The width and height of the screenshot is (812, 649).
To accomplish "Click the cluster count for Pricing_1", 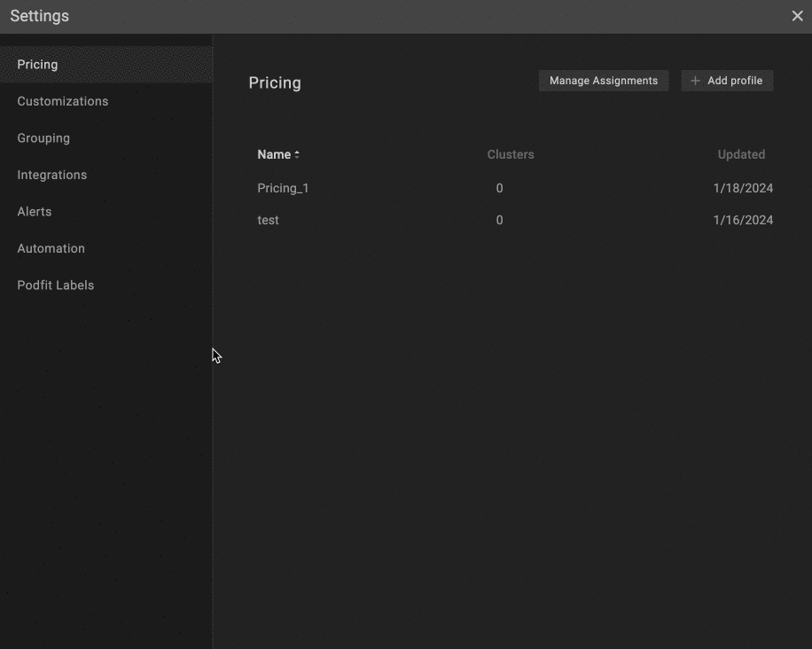I will pyautogui.click(x=499, y=188).
